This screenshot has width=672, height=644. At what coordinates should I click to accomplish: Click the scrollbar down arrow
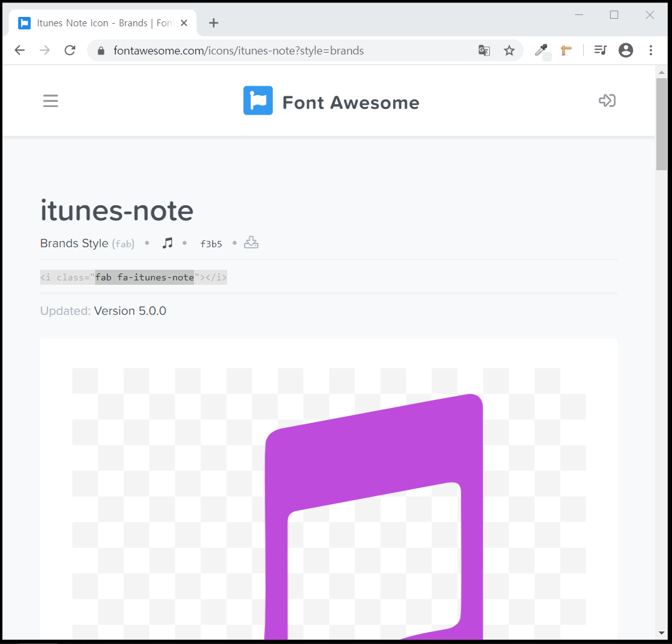coord(661,633)
